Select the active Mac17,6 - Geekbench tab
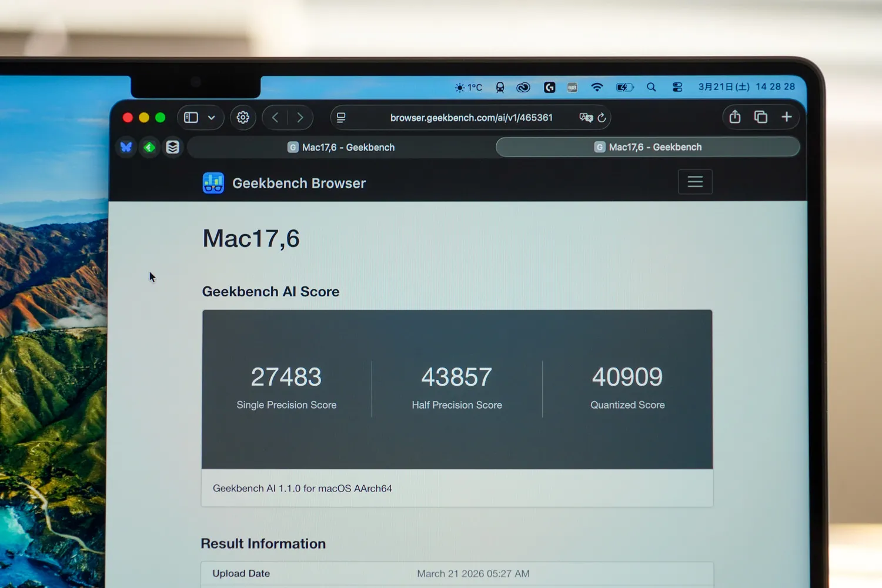The width and height of the screenshot is (882, 588). point(648,147)
